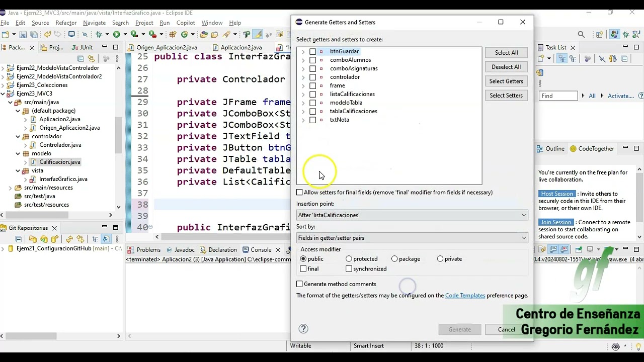
Task: Click the Save icon in Eclipse toolbar
Action: 23,34
